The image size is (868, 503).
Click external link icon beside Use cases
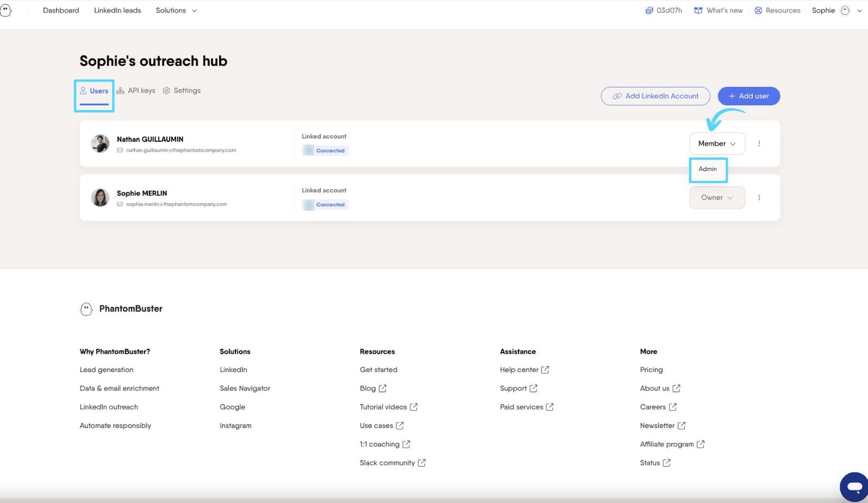400,426
